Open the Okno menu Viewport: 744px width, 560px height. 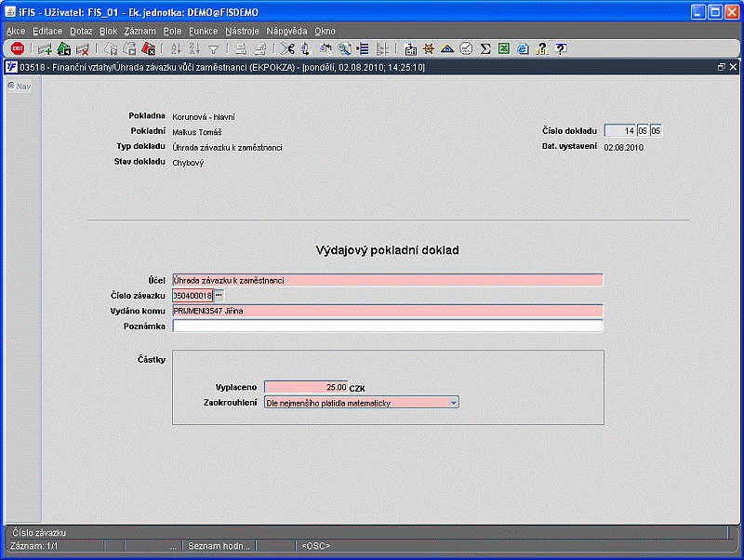point(325,32)
